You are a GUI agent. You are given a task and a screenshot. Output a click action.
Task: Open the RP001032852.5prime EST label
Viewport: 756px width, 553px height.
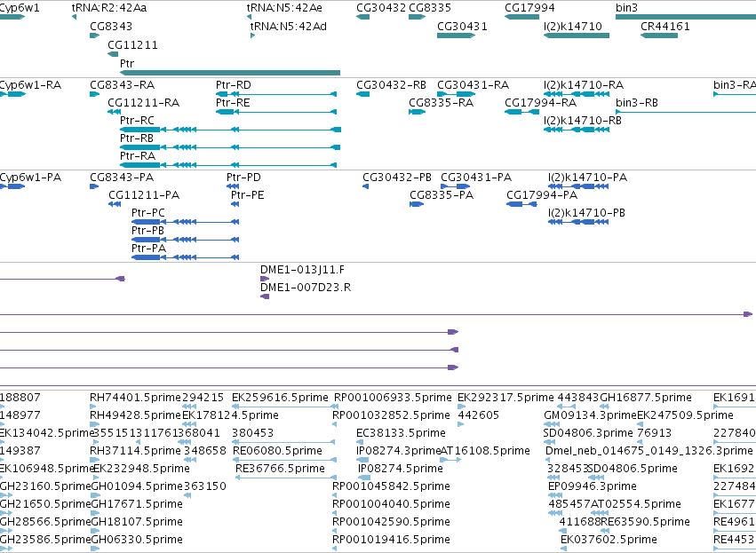[391, 415]
